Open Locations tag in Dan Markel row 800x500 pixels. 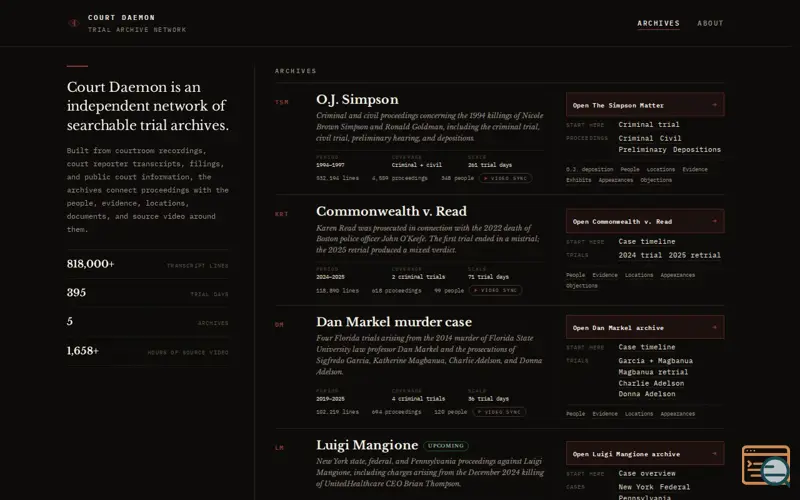point(639,414)
